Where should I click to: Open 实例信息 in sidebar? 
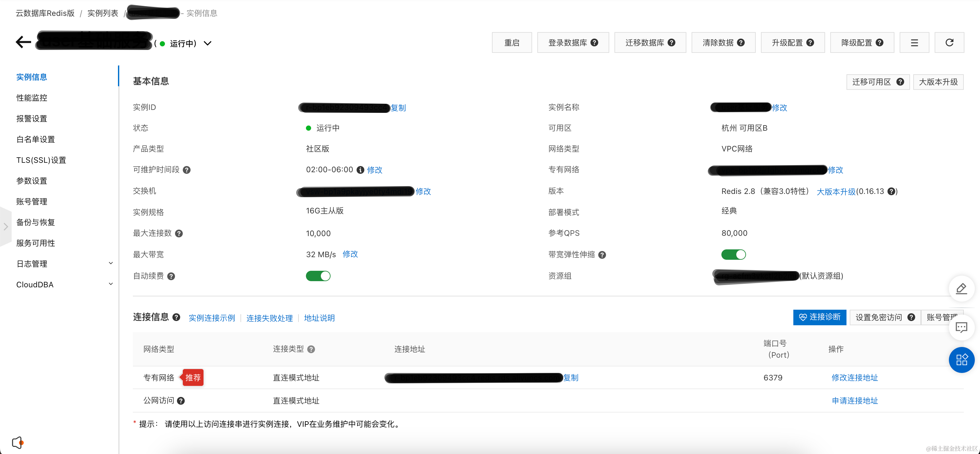coord(31,77)
